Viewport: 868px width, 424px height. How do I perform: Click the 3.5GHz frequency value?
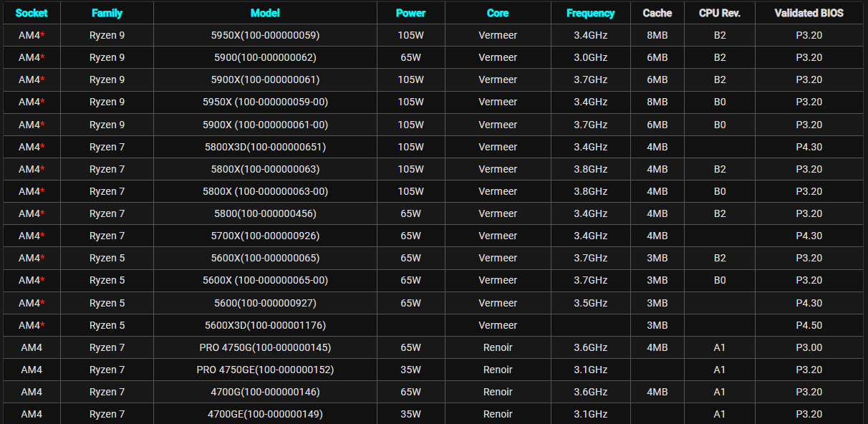(591, 303)
